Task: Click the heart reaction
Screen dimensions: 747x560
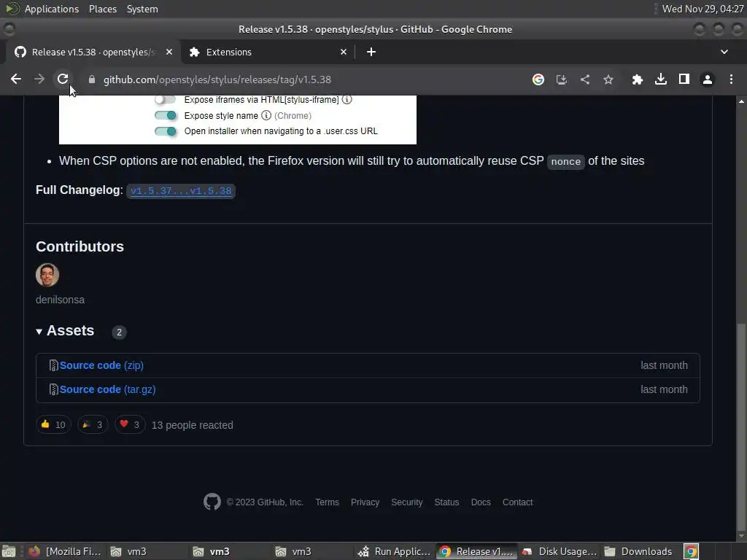Action: click(x=130, y=425)
